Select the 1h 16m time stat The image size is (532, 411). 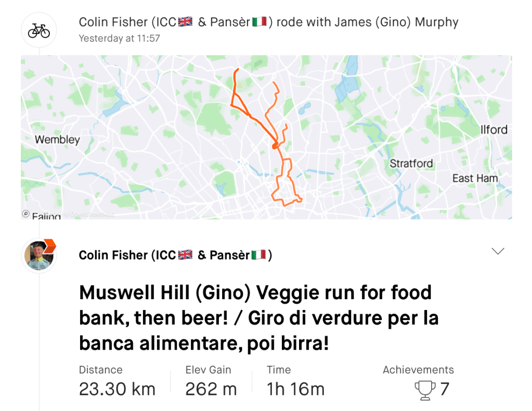point(295,389)
